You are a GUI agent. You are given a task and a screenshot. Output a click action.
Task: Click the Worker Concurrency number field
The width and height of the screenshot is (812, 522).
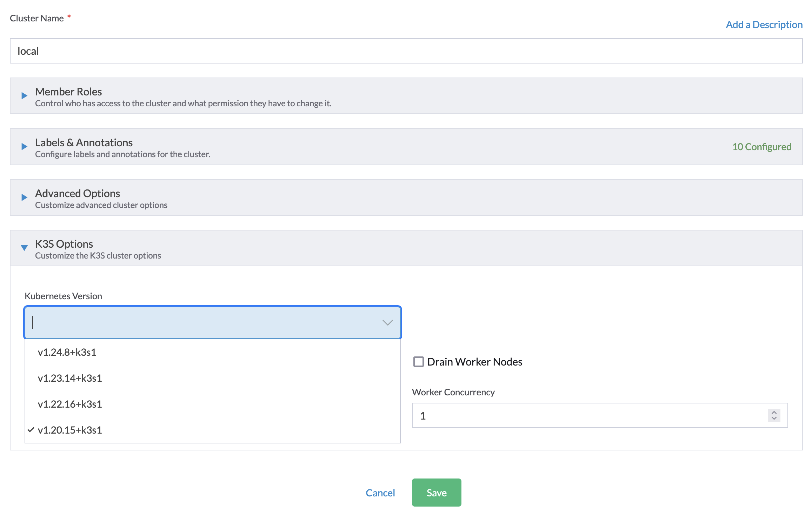pos(600,415)
